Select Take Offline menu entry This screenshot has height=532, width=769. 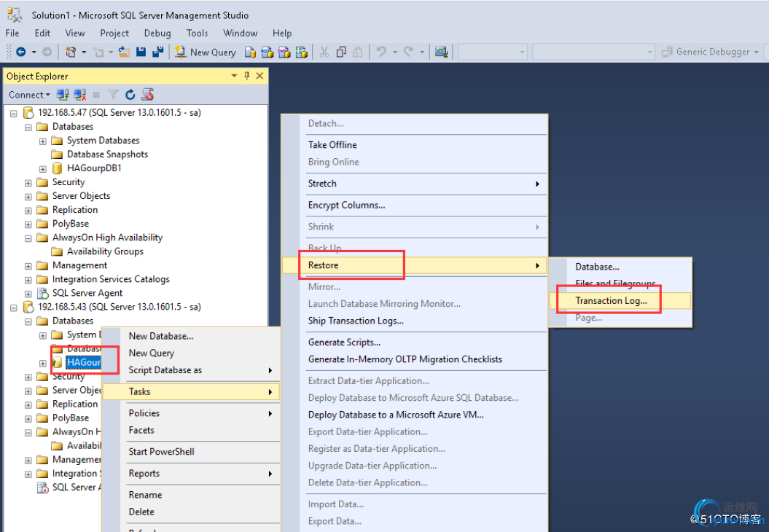(413, 144)
